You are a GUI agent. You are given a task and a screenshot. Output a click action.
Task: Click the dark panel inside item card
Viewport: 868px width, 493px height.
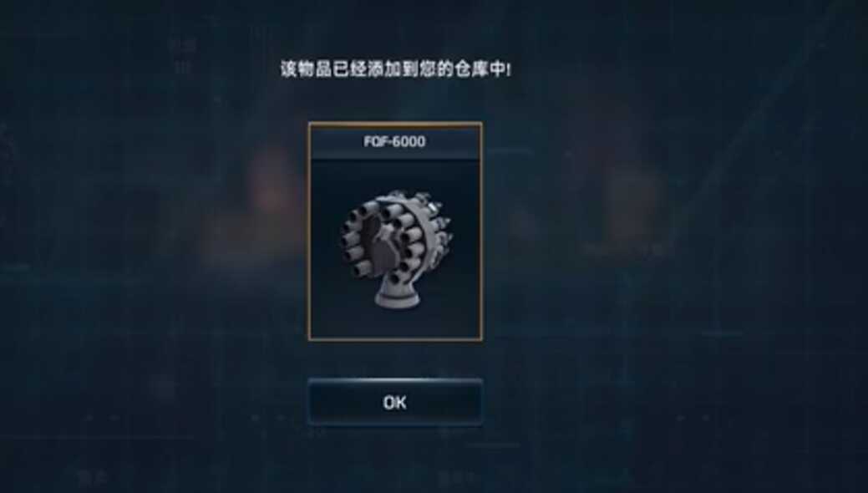pos(395,249)
